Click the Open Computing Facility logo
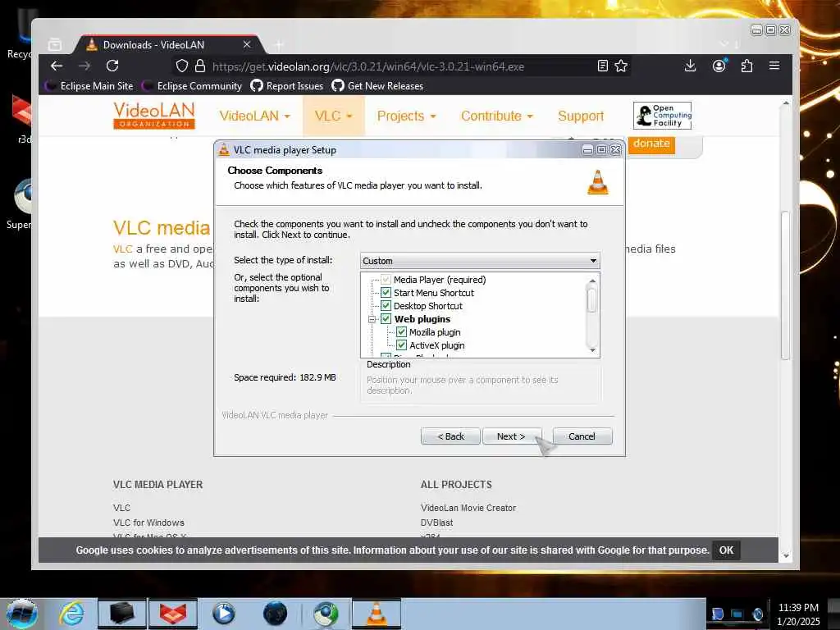The width and height of the screenshot is (840, 630). coord(662,115)
